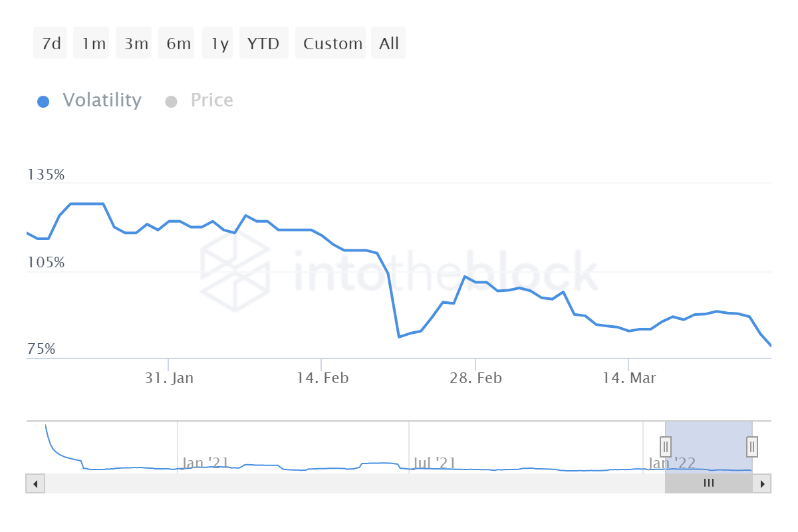Toggle the Volatility series visibility
Screen dimensions: 798x532
click(x=101, y=100)
